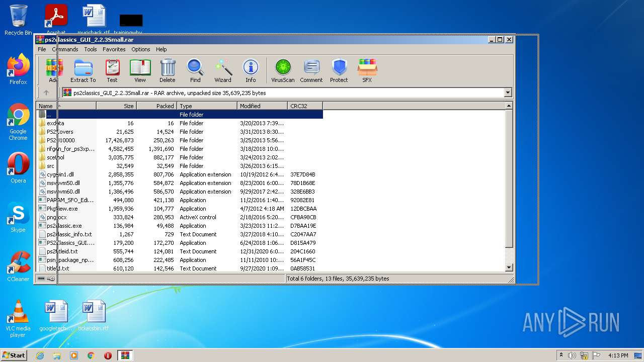Select the src folder row
The width and height of the screenshot is (644, 362).
(x=180, y=166)
